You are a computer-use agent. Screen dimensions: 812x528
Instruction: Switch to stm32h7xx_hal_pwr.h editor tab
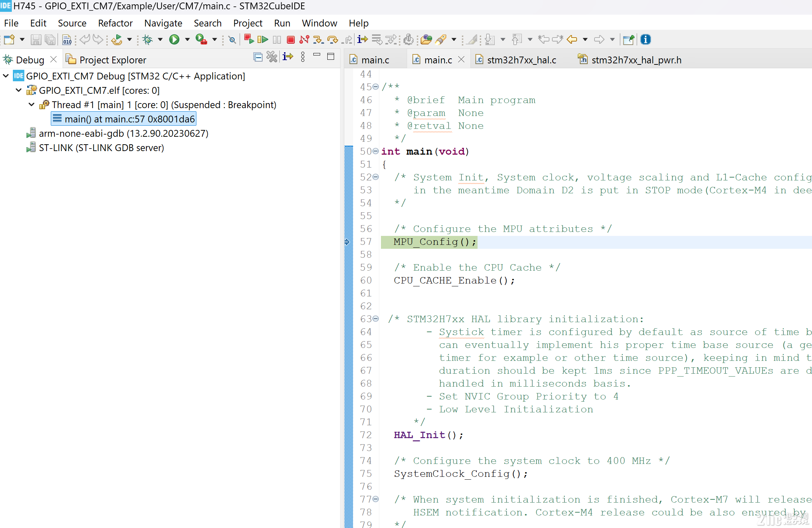pyautogui.click(x=630, y=60)
